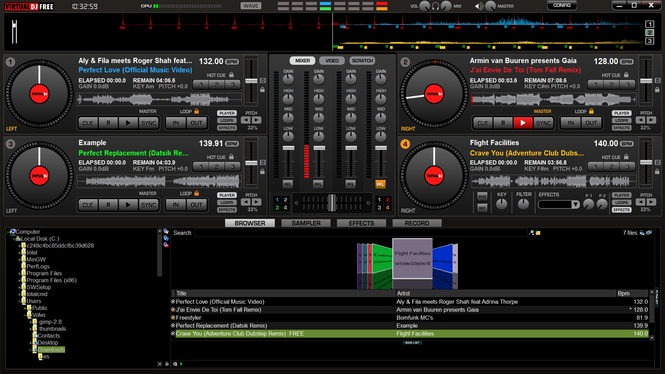Viewport: 665px width, 374px height.
Task: Open the SAMPLER tab
Action: click(x=306, y=223)
